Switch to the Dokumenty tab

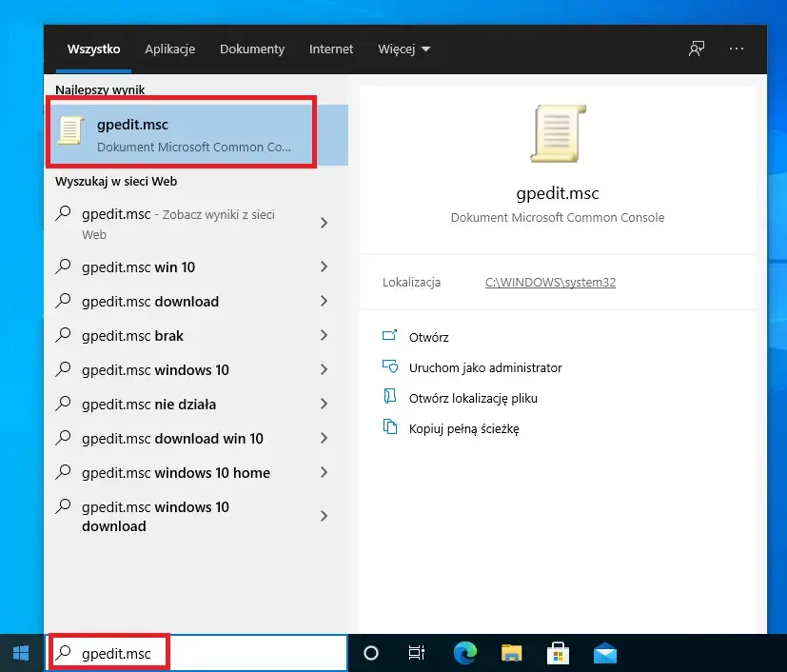coord(251,49)
